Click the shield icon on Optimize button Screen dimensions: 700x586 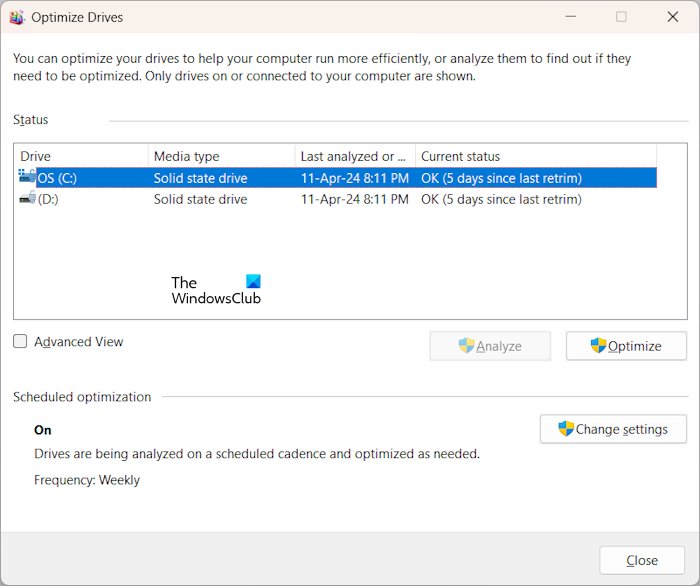click(598, 346)
